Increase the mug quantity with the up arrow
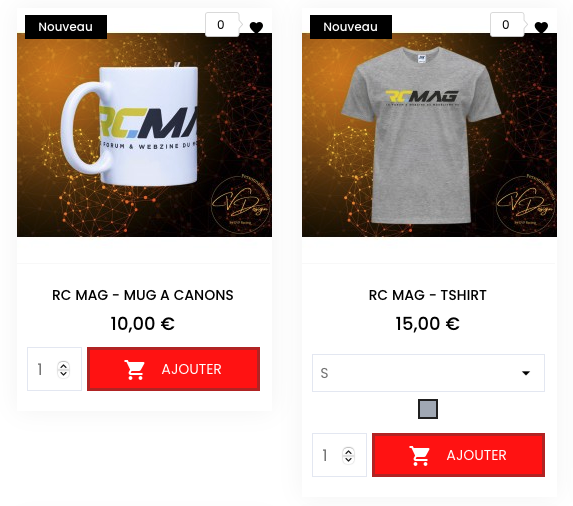Viewport: 573px width, 506px height. click(64, 365)
